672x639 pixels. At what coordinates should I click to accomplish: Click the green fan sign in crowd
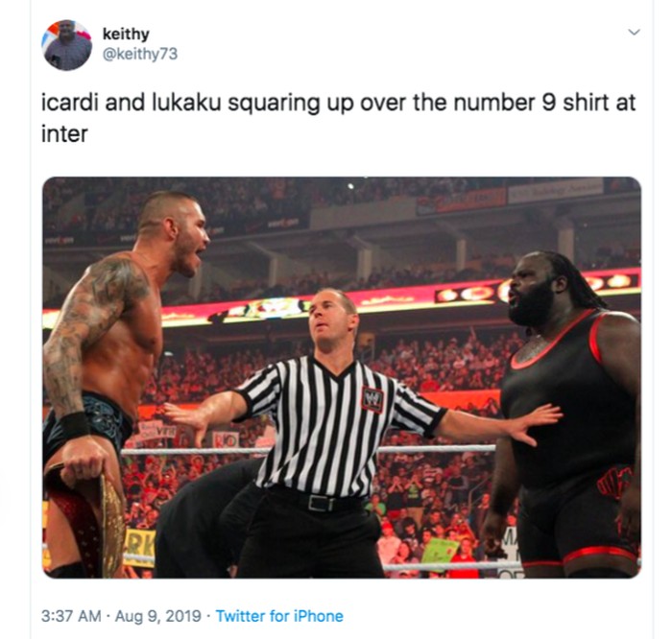[440, 551]
